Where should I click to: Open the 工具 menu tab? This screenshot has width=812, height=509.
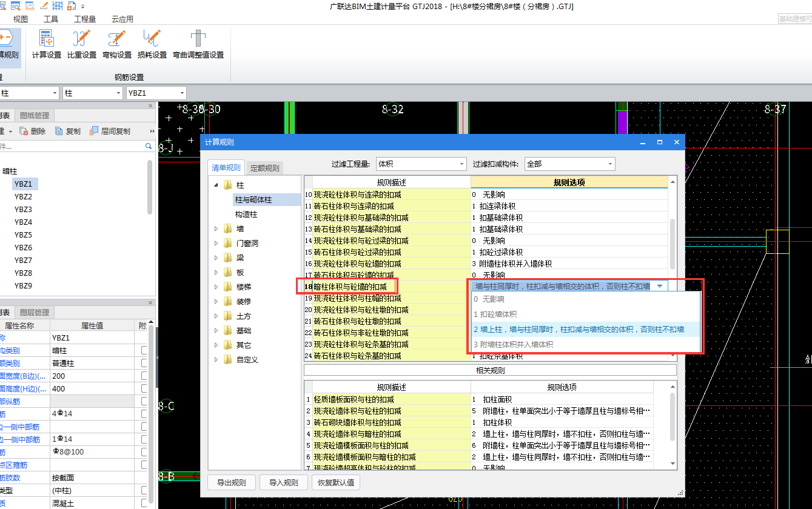tap(51, 19)
